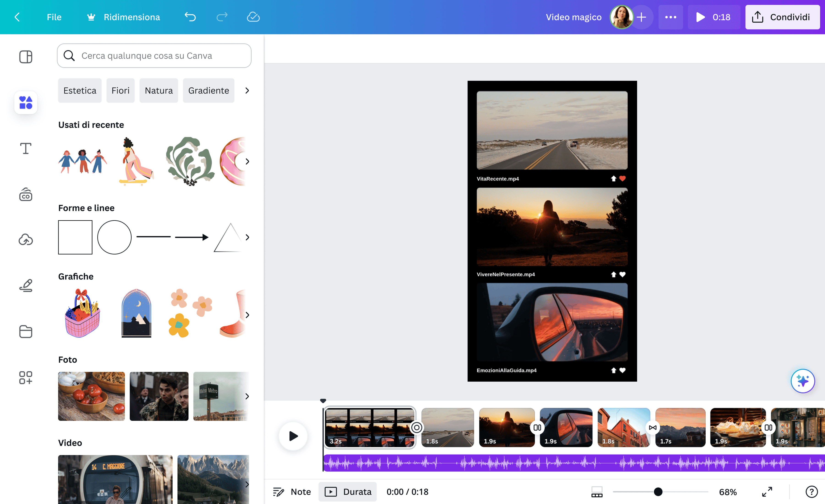Image resolution: width=825 pixels, height=504 pixels.
Task: Toggle the heart on EmozioniAllaGuida.mp4
Action: [x=622, y=370]
